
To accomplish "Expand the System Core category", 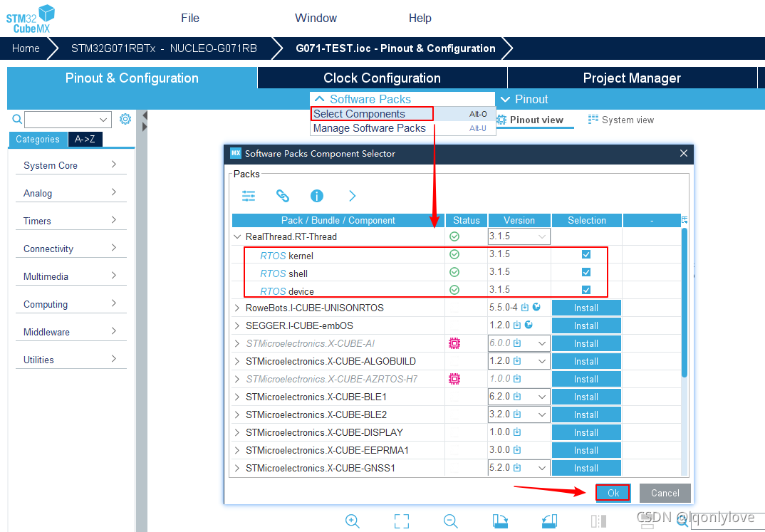I will click(71, 165).
